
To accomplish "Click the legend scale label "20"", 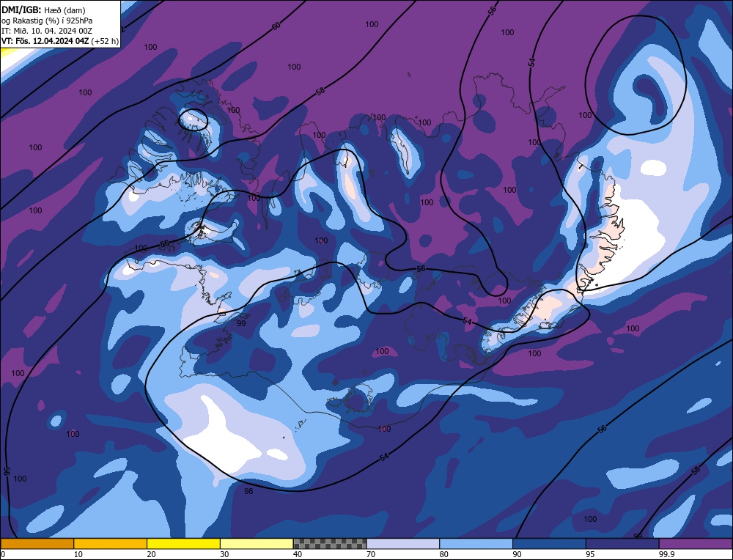I will point(151,554).
